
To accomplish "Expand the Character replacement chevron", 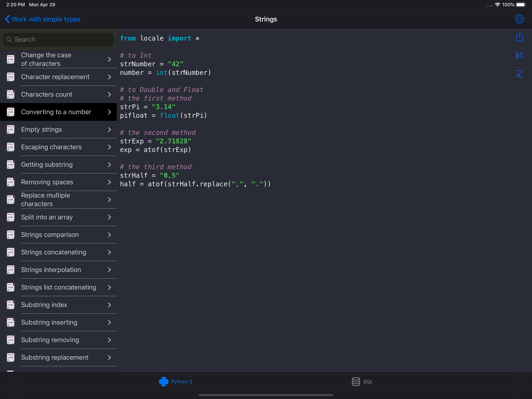I will (109, 77).
